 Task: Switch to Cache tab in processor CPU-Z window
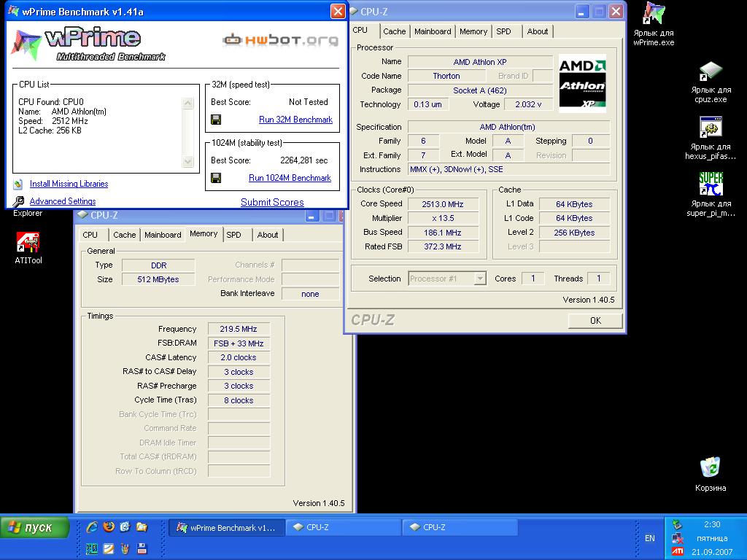click(x=395, y=31)
